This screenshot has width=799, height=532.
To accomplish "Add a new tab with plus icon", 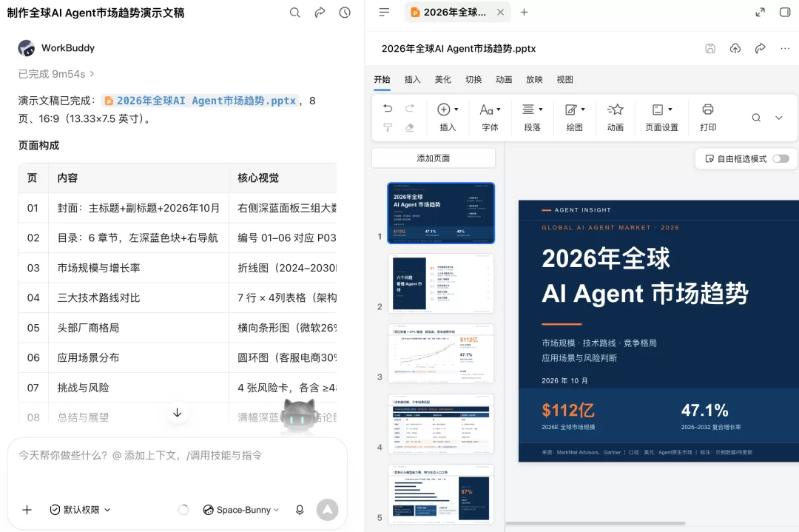I will point(524,13).
